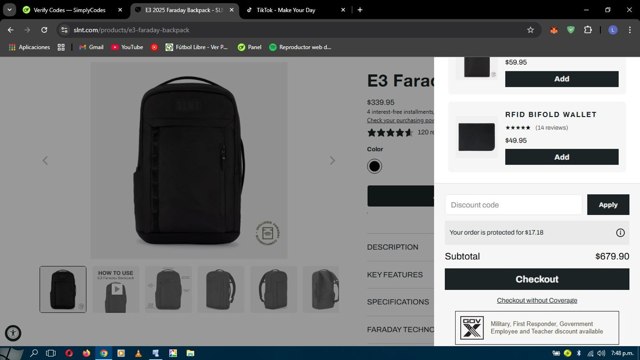Open Aplicaciones bookmark
This screenshot has width=640, height=360.
[x=29, y=47]
